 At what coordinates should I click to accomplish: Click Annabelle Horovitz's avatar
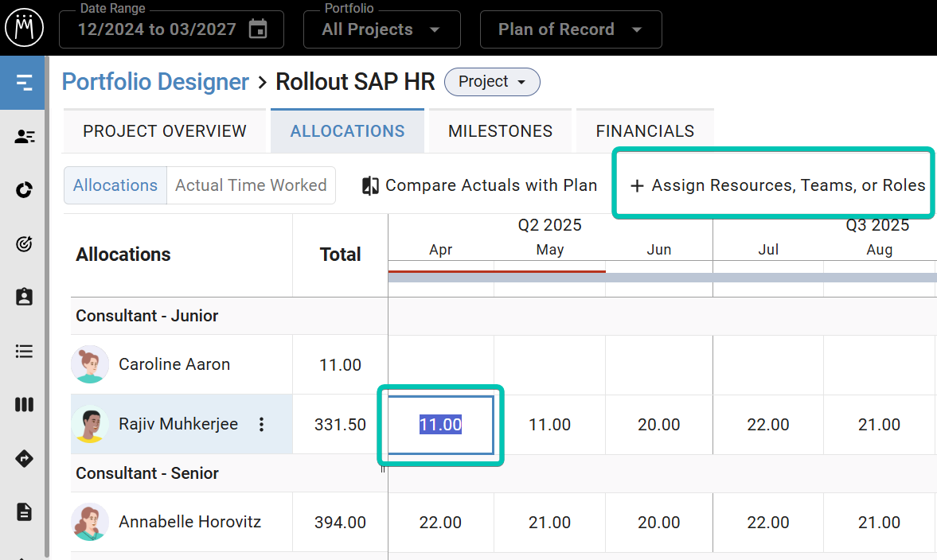pyautogui.click(x=90, y=522)
